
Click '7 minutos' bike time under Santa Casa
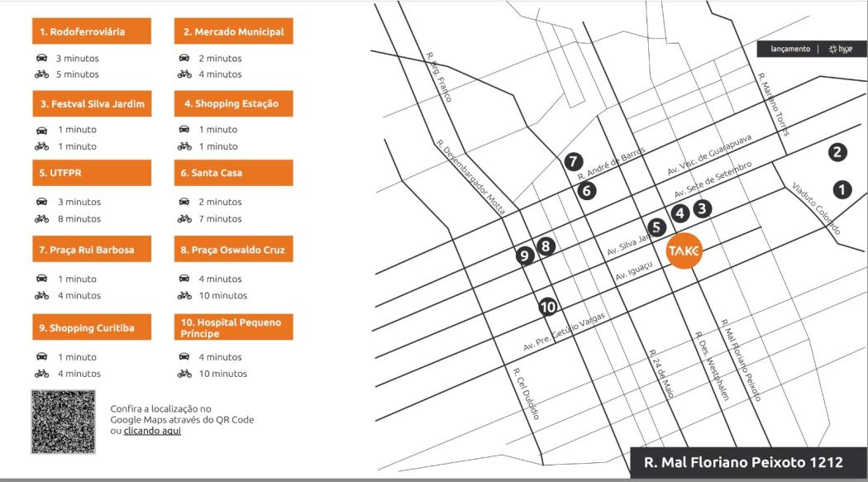coord(221,218)
